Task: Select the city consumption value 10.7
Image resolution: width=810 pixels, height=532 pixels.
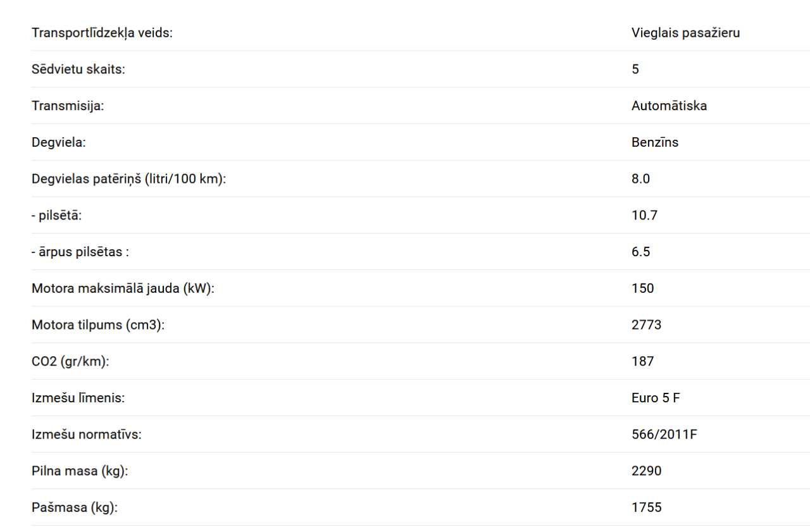Action: click(x=644, y=216)
